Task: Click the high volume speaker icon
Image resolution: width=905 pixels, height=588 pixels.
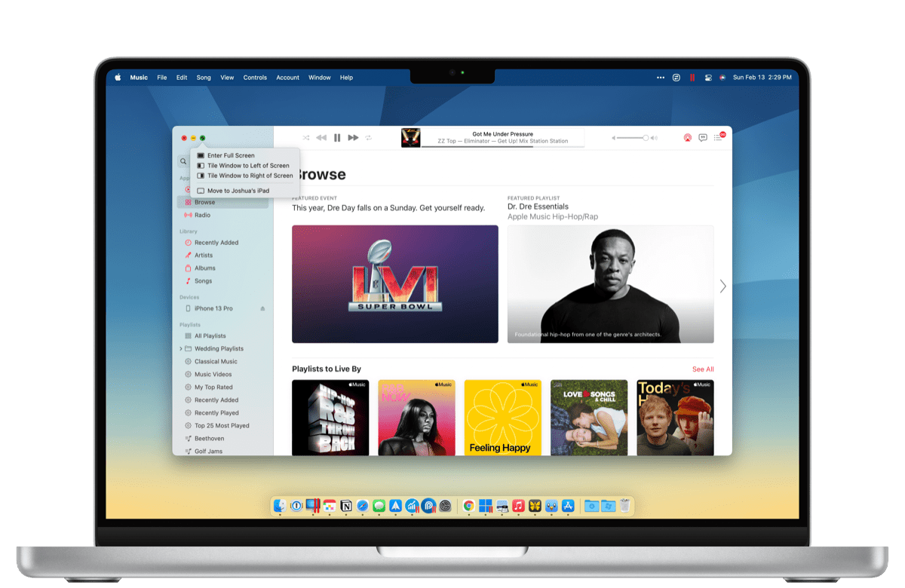Action: (655, 138)
